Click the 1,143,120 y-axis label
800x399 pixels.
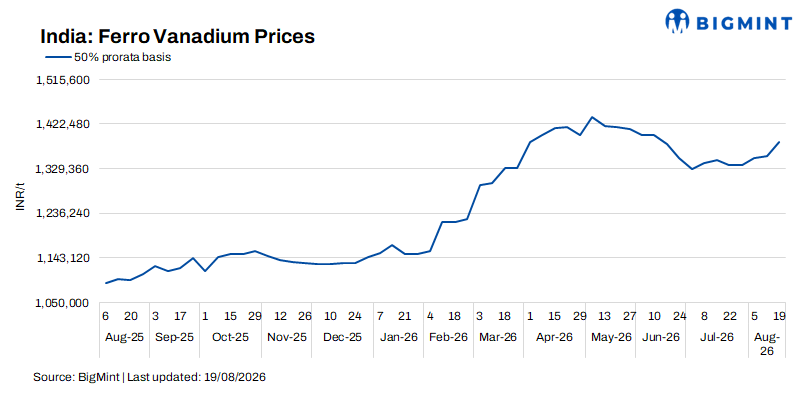point(63,258)
